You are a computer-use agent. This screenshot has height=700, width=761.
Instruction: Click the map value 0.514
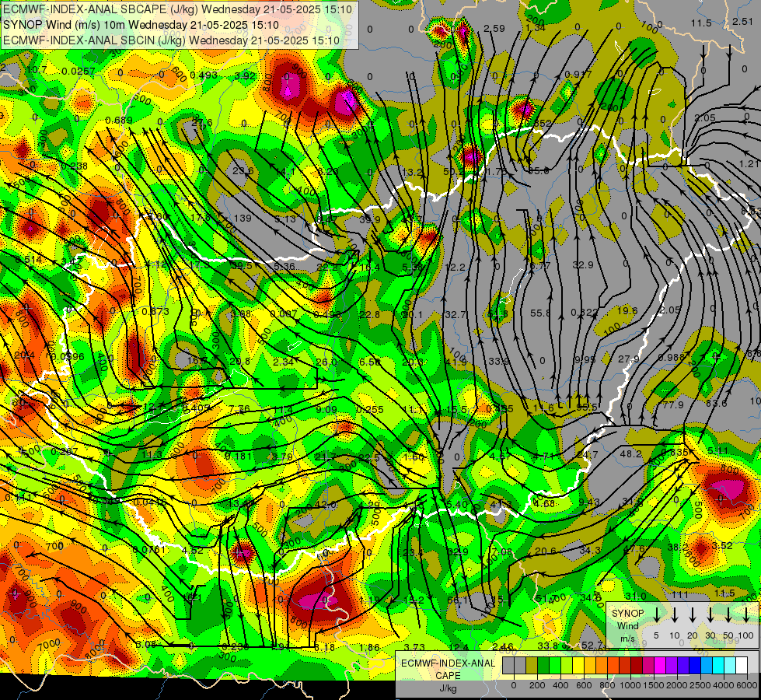(28, 260)
